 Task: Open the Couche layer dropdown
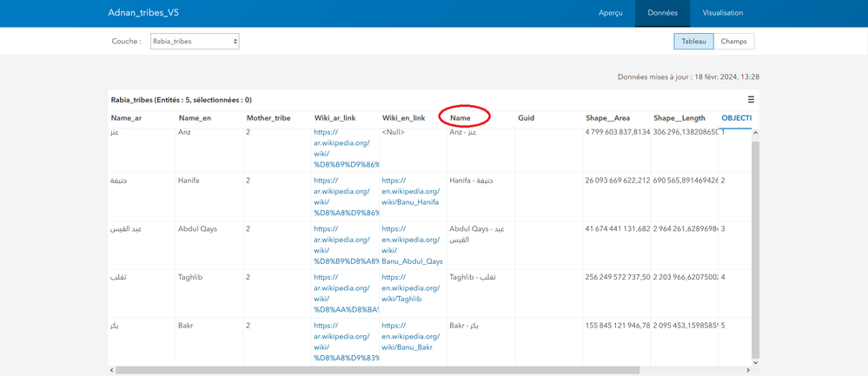coord(195,41)
